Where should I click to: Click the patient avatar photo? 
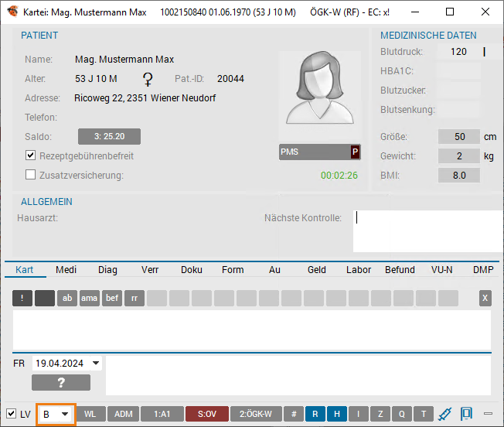[x=320, y=88]
